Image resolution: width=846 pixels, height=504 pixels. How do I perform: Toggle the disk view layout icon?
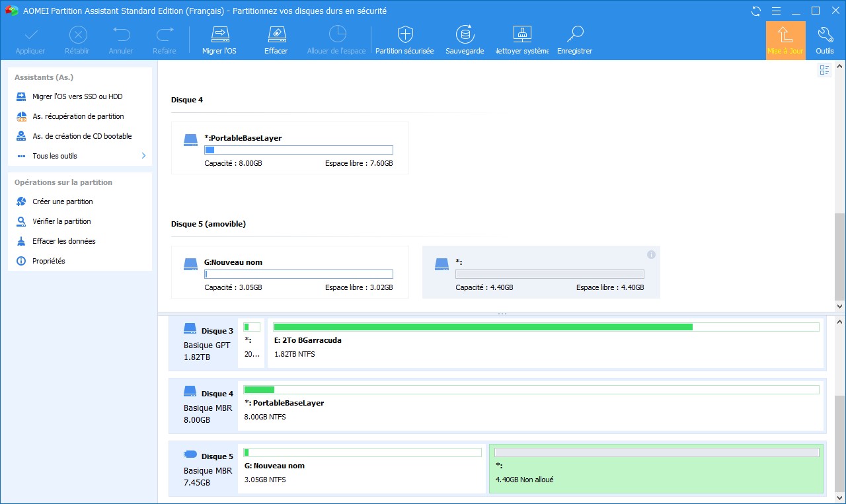(x=824, y=71)
